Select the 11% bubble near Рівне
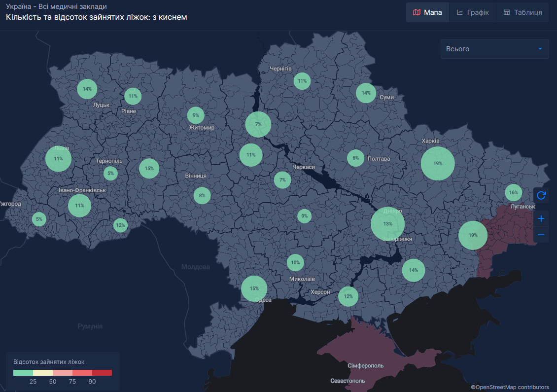 133,96
